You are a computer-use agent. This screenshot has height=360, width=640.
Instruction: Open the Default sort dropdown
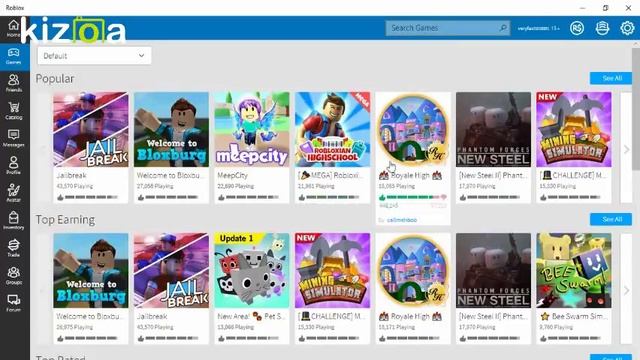click(94, 56)
